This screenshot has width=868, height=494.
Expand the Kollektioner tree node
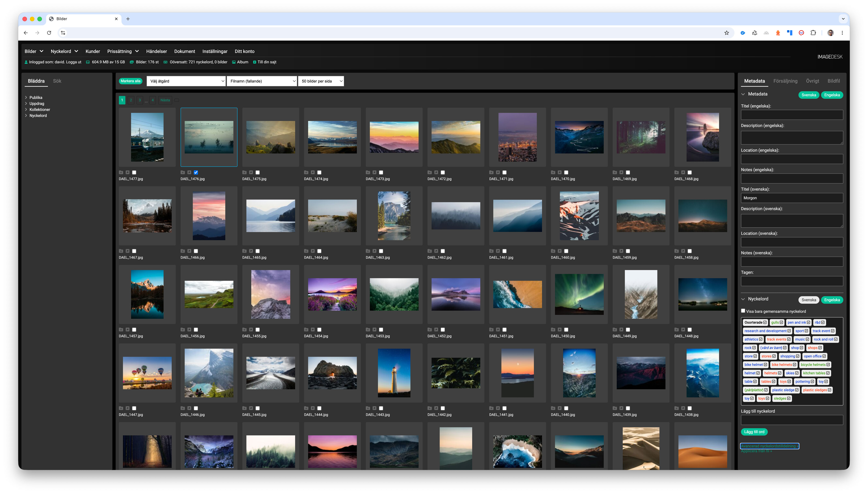click(x=26, y=110)
